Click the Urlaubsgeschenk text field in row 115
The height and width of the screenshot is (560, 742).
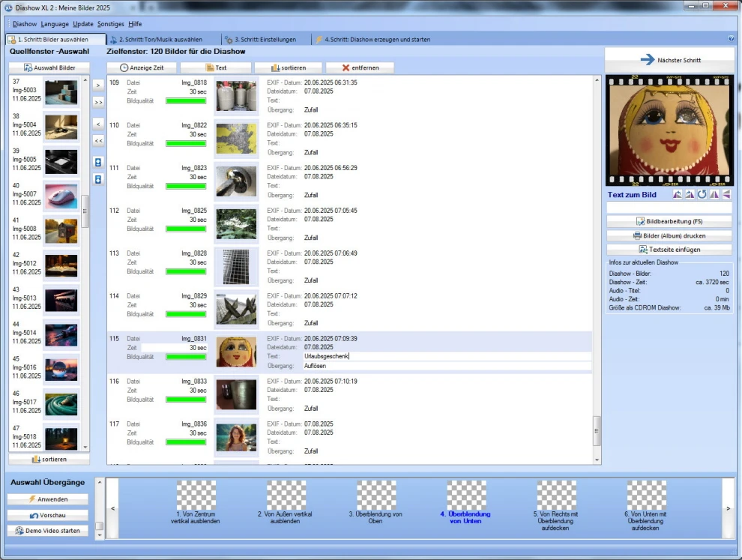click(447, 356)
